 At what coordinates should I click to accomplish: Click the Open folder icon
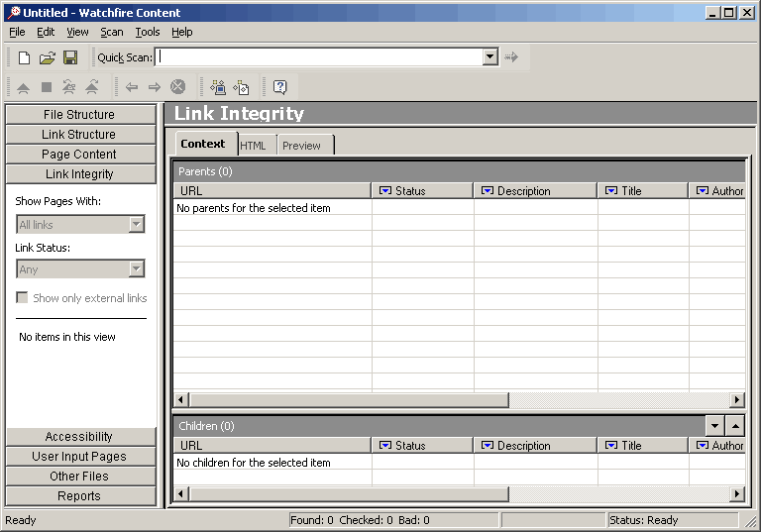(48, 57)
